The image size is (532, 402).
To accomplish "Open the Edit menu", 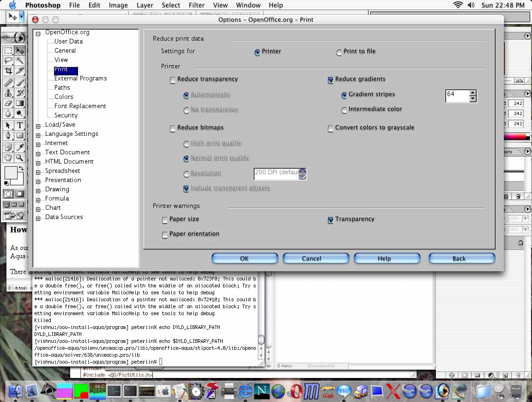I will [94, 5].
